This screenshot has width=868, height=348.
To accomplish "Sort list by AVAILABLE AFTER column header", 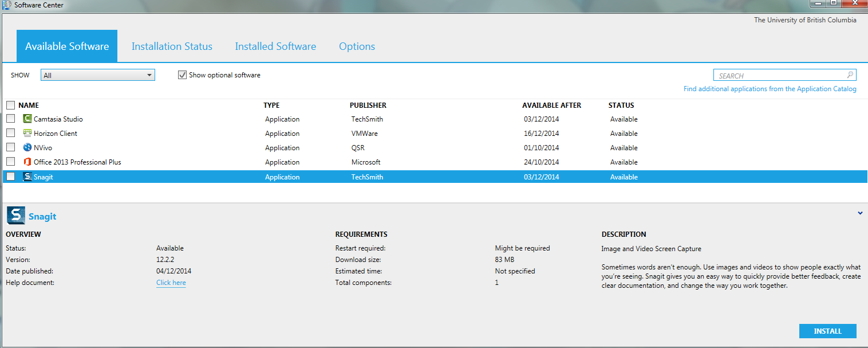I will [551, 105].
